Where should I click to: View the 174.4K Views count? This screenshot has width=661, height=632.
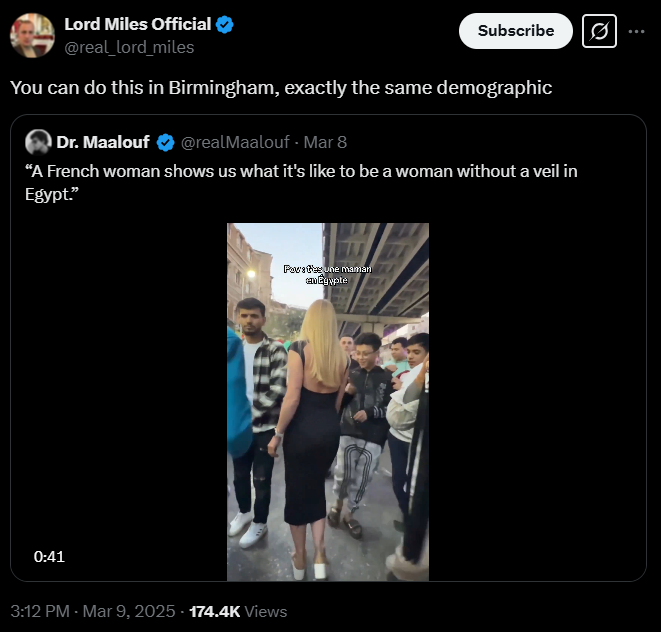click(238, 611)
